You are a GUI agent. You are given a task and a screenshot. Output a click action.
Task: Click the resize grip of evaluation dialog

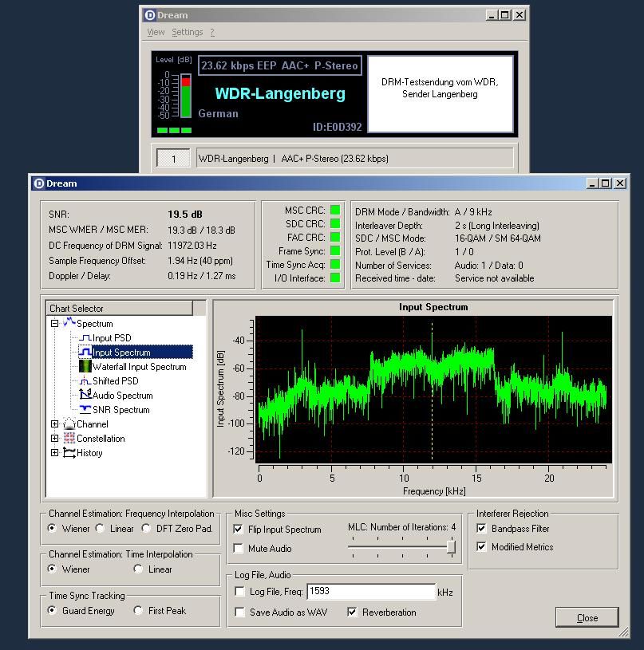click(623, 632)
